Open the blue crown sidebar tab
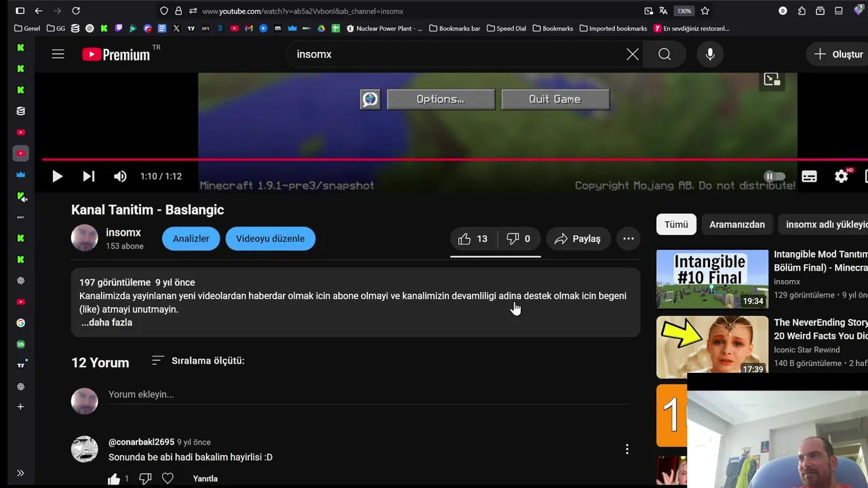868x488 pixels. tap(20, 174)
